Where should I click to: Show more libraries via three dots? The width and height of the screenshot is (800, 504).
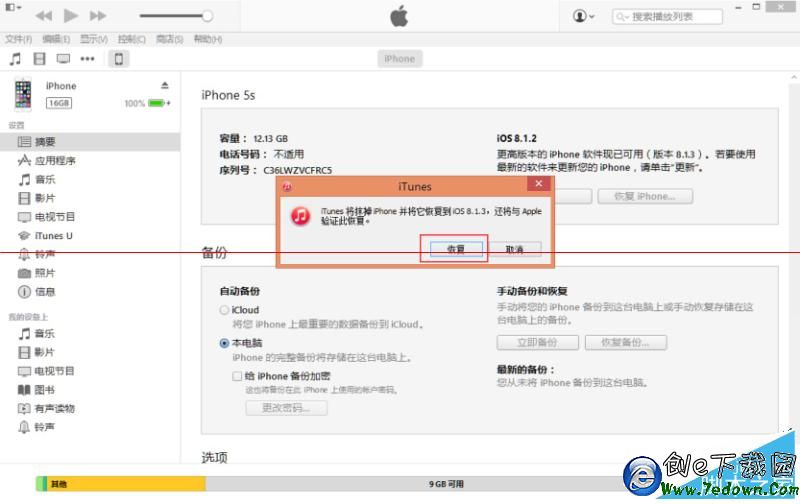pos(87,59)
